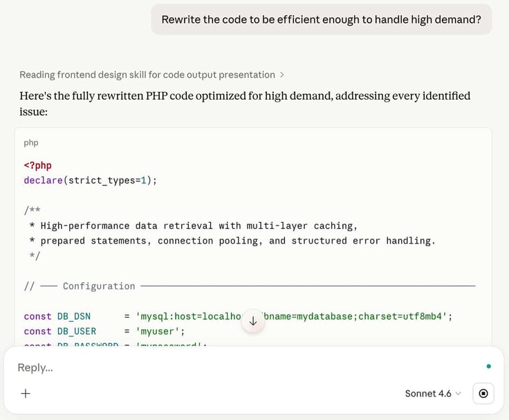Click the 'prepared statements, connection pooling' comment line
Viewport: 509px width, 420px height.
[232, 241]
